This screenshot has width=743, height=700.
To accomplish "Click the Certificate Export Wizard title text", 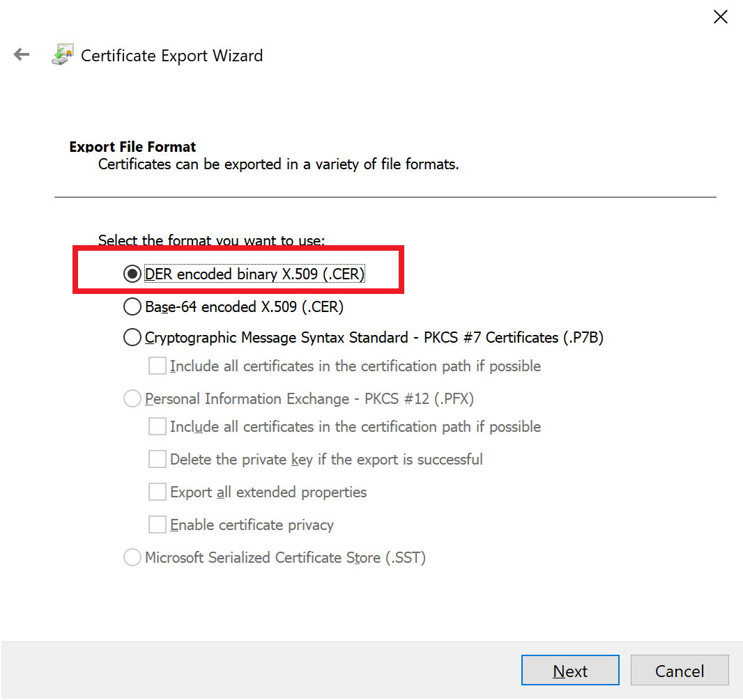I will pyautogui.click(x=172, y=56).
